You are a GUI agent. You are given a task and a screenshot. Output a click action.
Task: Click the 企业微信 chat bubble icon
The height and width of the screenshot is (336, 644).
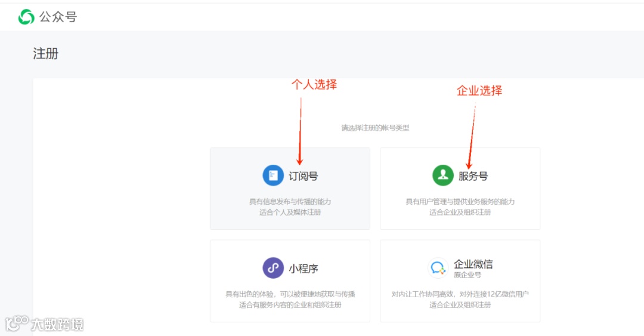click(x=438, y=268)
